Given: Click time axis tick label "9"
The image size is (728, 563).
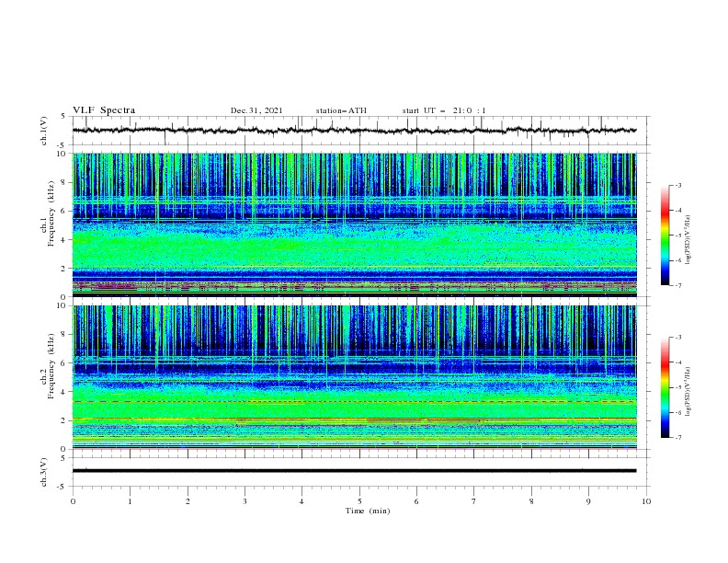Looking at the screenshot, I should (x=588, y=501).
